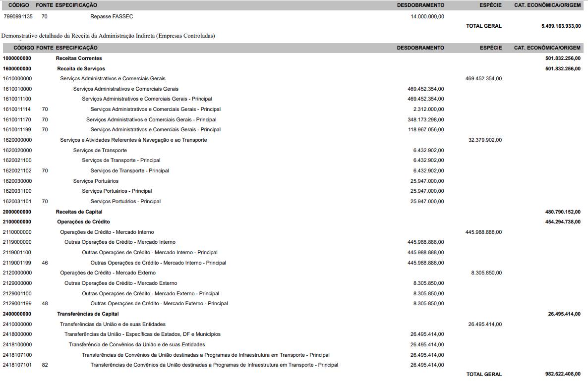The width and height of the screenshot is (588, 382).
Task: Click code 2119000000
Action: pyautogui.click(x=17, y=242)
